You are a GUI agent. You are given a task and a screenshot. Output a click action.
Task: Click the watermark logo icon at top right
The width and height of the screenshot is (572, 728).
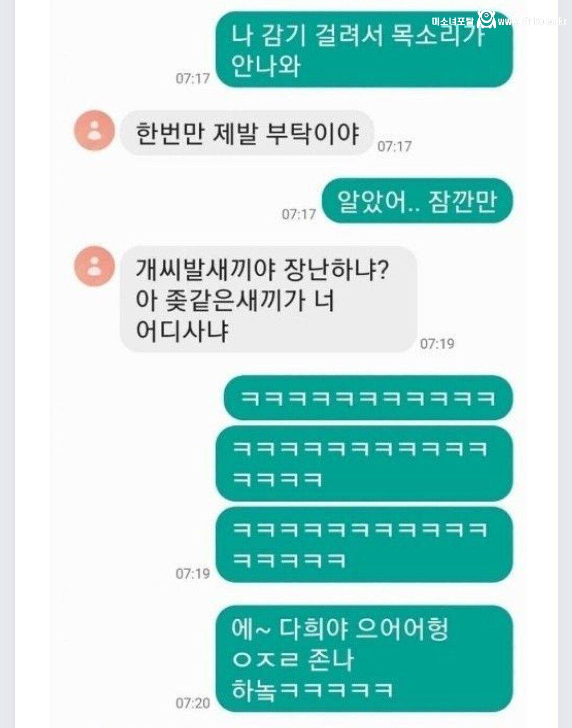pyautogui.click(x=486, y=19)
